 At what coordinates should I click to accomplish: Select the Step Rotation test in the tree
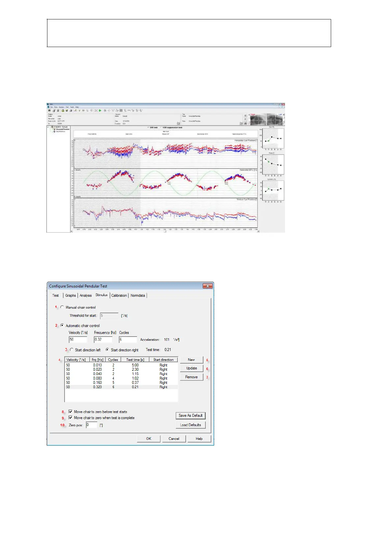[x=60, y=131]
